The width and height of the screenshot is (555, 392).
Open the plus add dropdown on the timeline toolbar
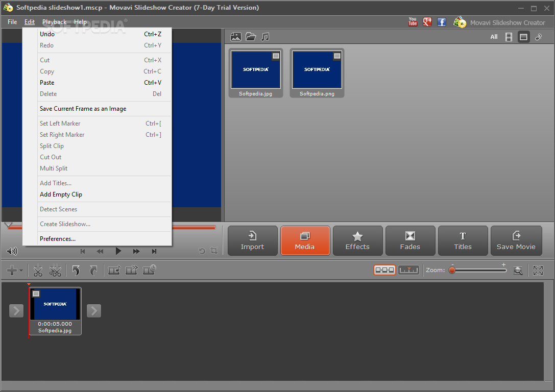[x=14, y=271]
